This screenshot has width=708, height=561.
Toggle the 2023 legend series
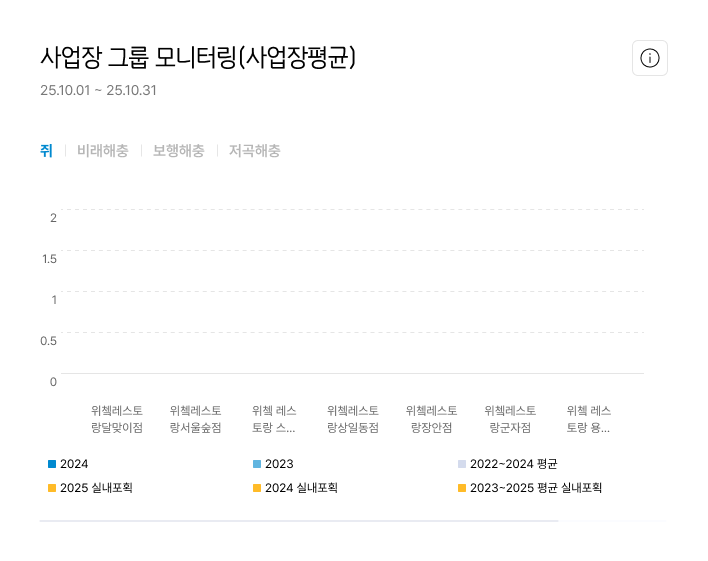[279, 464]
